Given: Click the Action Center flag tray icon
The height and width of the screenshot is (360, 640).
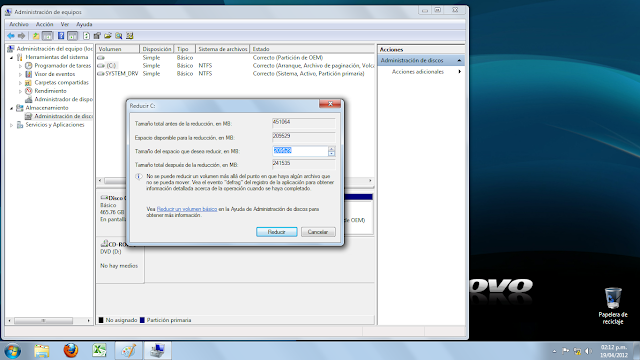Looking at the screenshot, I should click(566, 351).
